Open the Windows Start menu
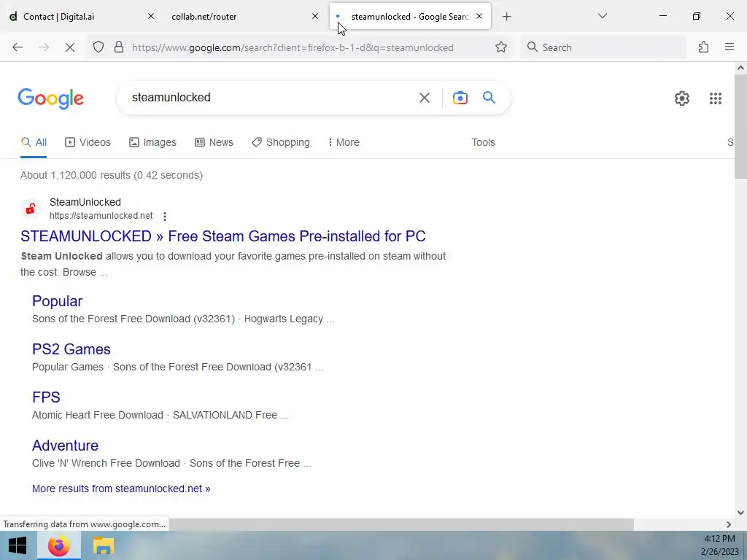This screenshot has height=560, width=747. 18,545
